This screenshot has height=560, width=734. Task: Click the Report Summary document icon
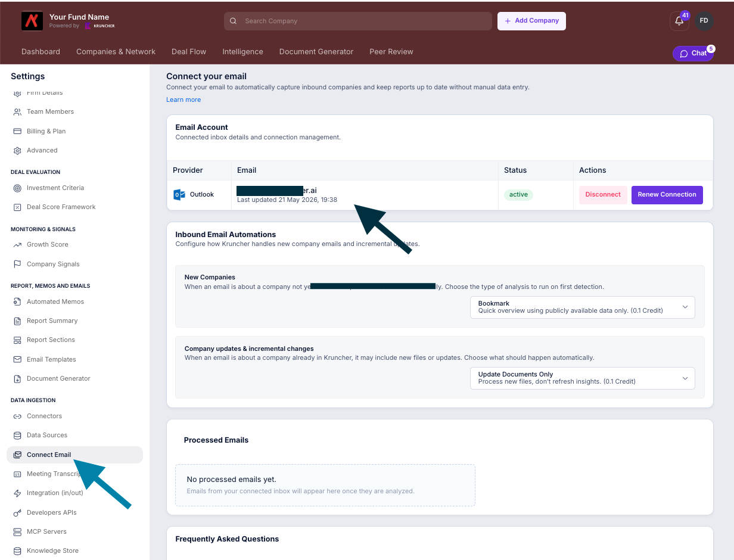[x=17, y=321]
